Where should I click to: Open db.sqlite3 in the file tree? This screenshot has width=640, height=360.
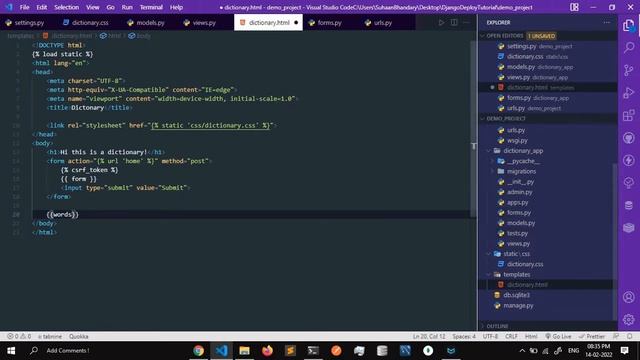point(516,295)
